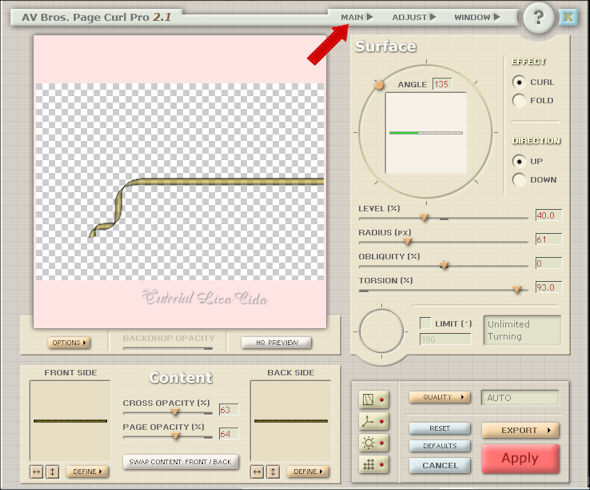
Task: Click the Back Side content thumbnail
Action: [291, 421]
